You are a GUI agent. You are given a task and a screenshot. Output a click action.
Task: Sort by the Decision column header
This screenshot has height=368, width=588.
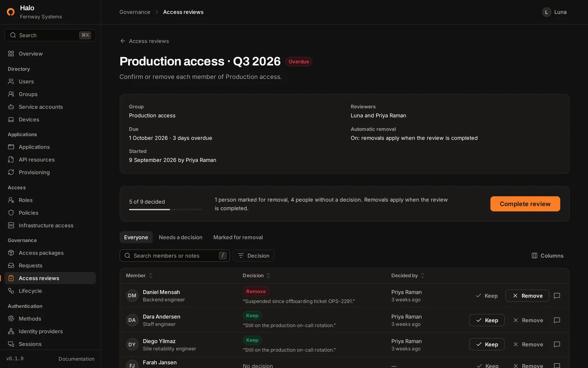click(x=256, y=276)
